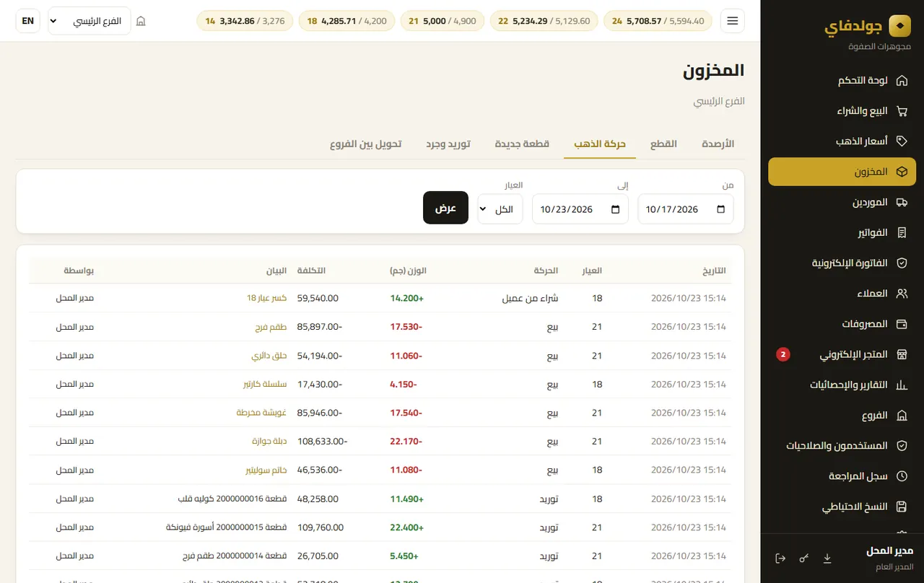Open the كسر عيار 18 statement link
The image size is (924, 583).
pyautogui.click(x=266, y=298)
